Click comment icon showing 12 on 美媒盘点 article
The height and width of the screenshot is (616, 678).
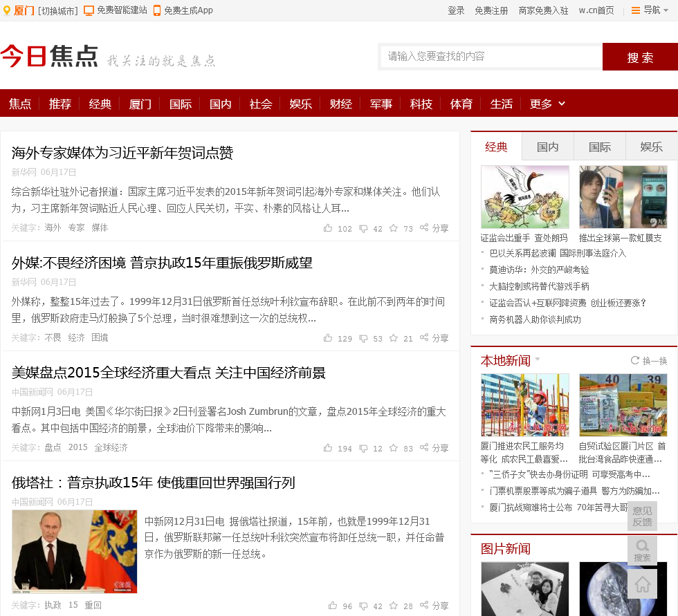pyautogui.click(x=364, y=449)
